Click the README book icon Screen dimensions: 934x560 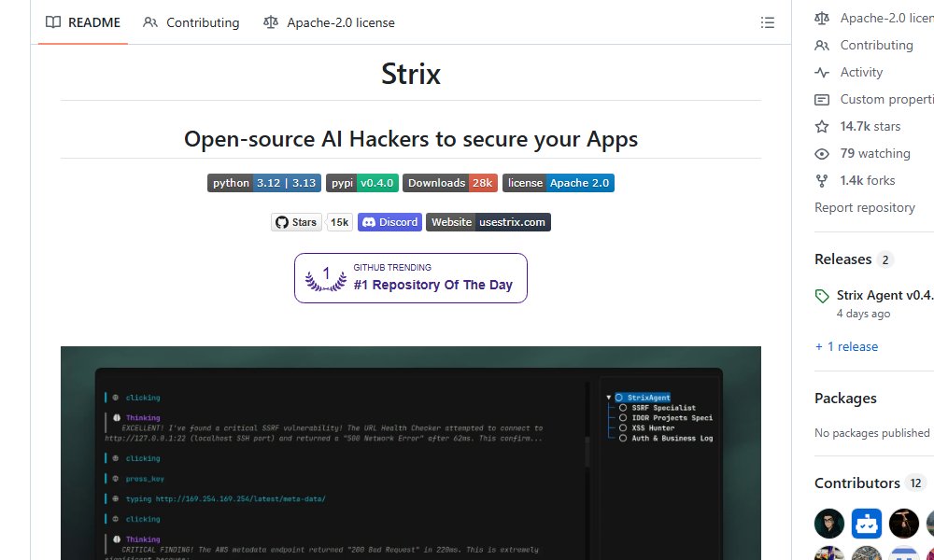coord(53,22)
